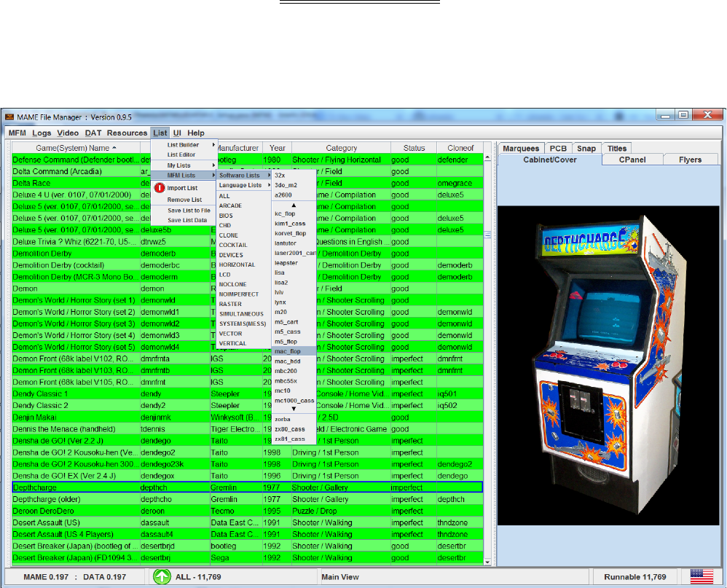Open the Resources menu
This screenshot has width=727, height=588.
[x=127, y=133]
